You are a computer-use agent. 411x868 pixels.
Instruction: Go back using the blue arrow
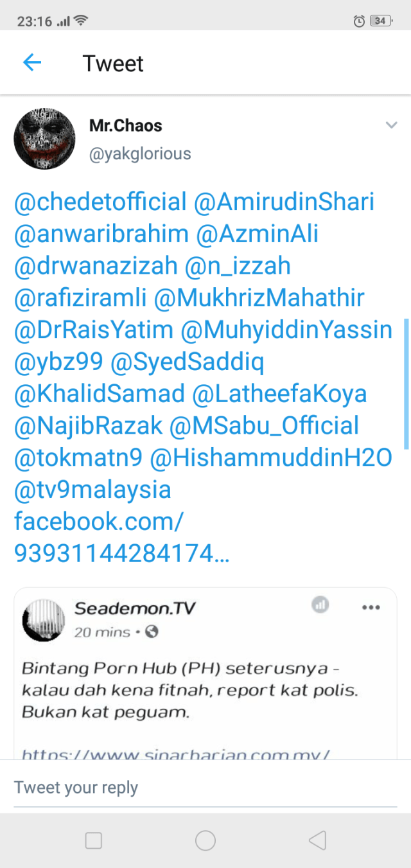(x=31, y=62)
